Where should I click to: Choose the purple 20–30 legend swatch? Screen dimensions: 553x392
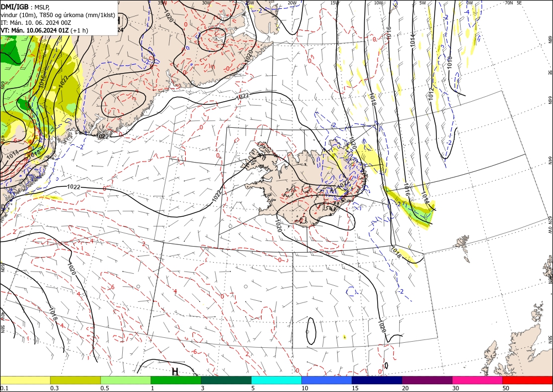(427, 380)
